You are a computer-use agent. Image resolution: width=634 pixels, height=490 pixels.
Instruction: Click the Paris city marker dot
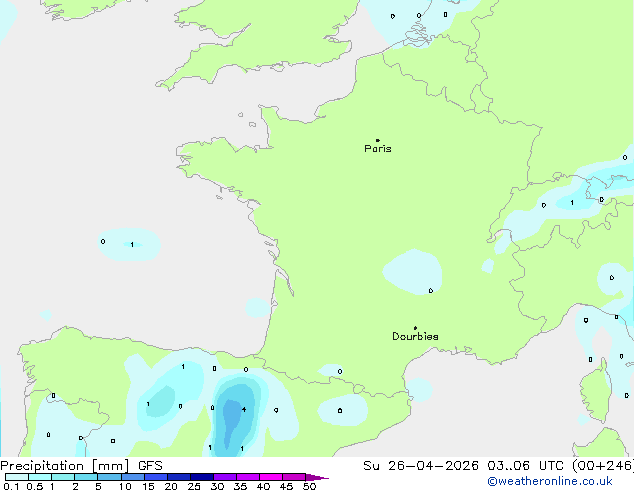coord(378,140)
